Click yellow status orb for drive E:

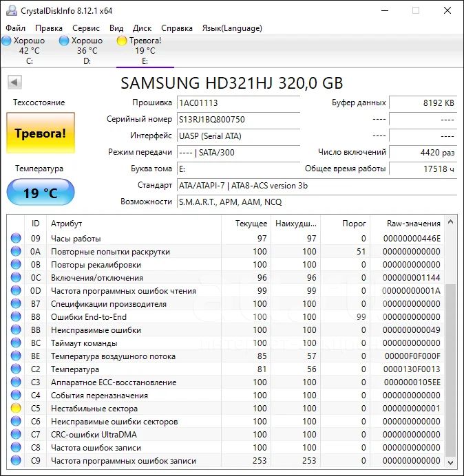pos(122,41)
